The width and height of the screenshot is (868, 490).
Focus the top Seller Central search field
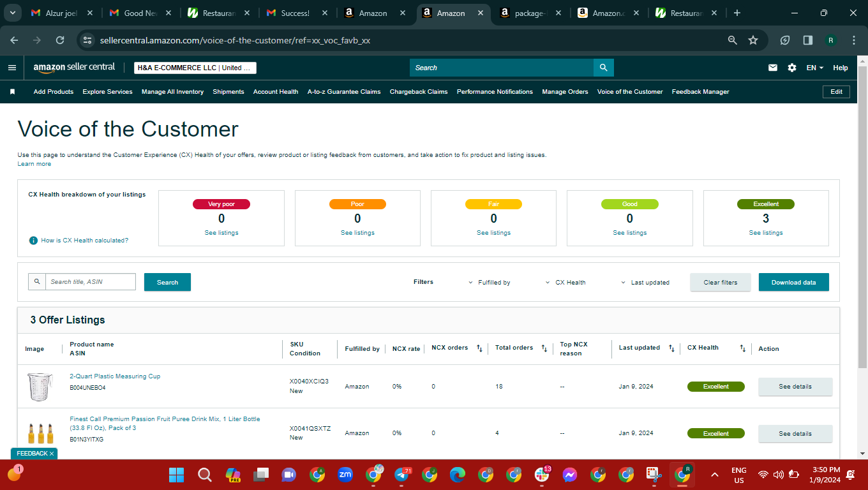click(x=502, y=68)
